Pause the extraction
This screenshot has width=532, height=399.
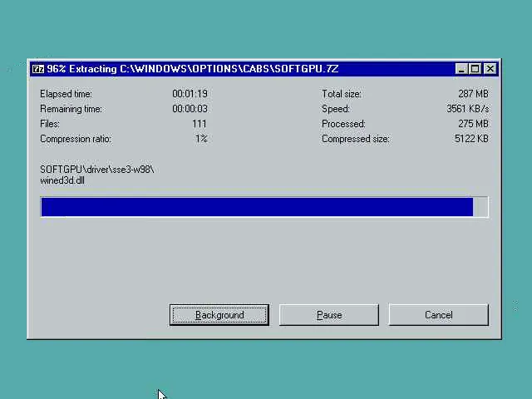pos(329,315)
